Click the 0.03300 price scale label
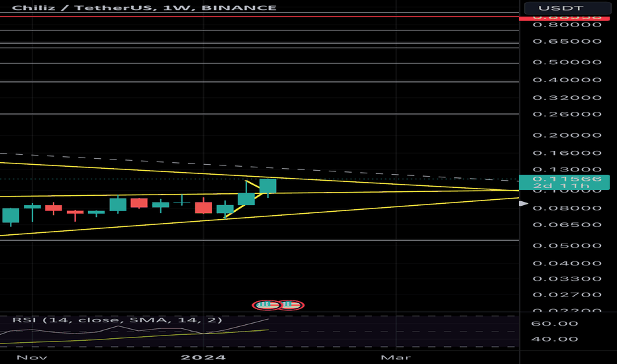The height and width of the screenshot is (364, 617). point(567,279)
